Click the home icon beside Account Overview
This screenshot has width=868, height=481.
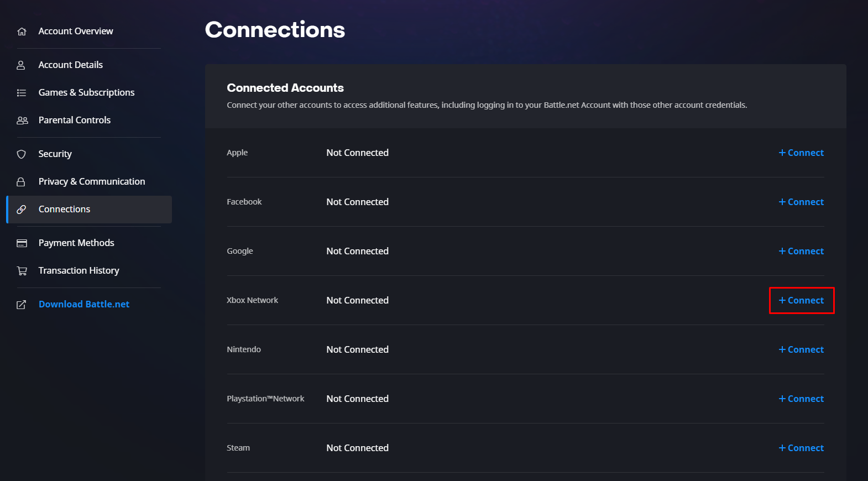click(x=22, y=32)
